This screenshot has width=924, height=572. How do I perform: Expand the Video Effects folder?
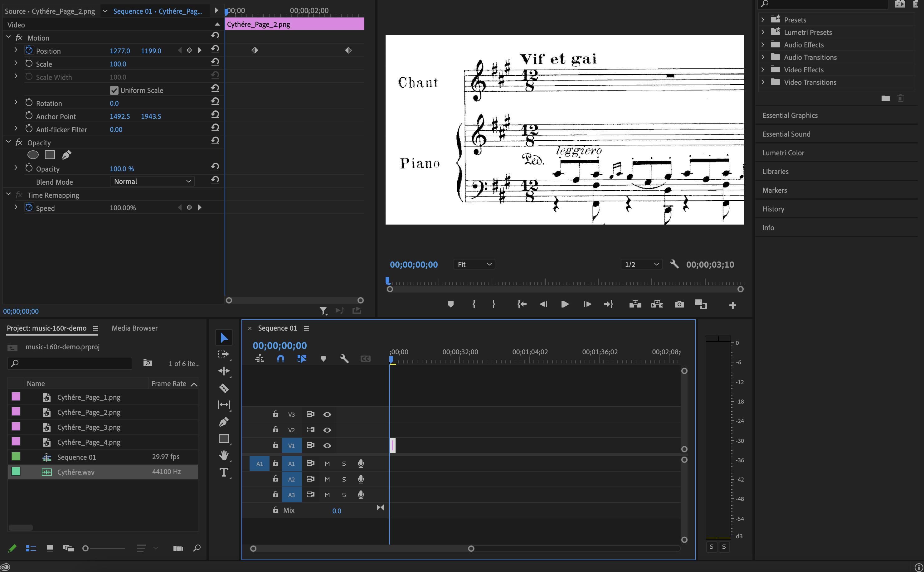[x=763, y=70]
